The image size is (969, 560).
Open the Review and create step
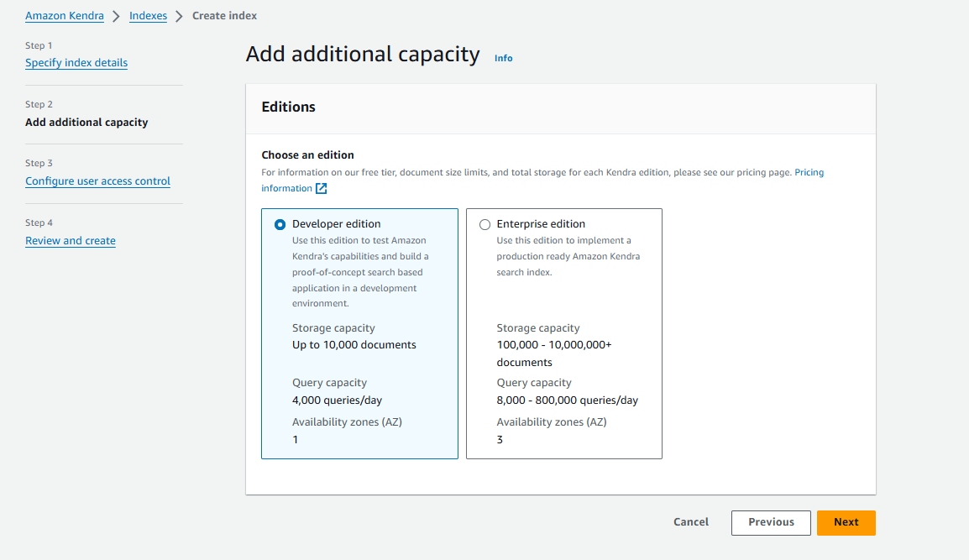pos(71,240)
